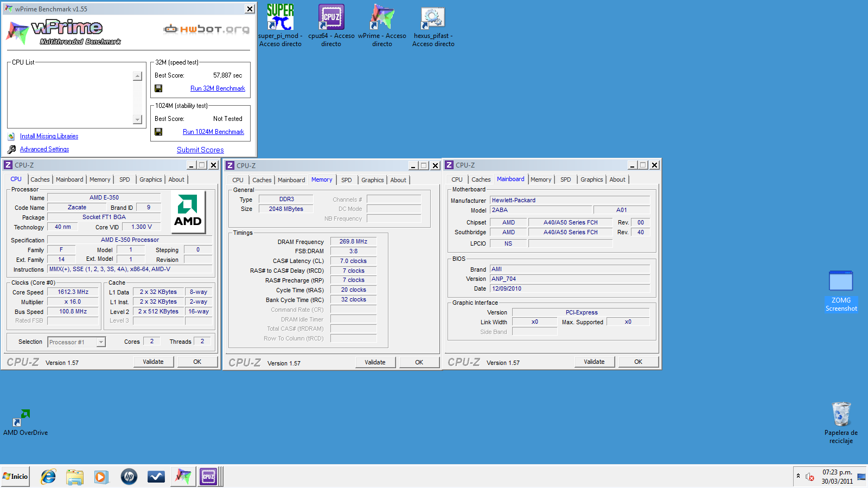Click the Submit Scores link

point(200,150)
